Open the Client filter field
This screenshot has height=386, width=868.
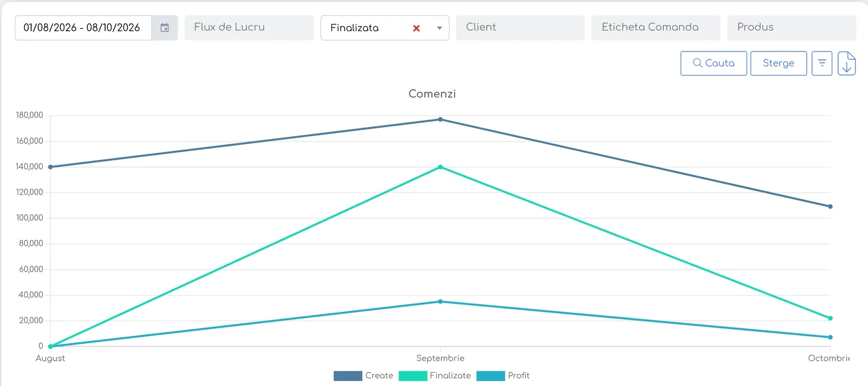pos(520,28)
